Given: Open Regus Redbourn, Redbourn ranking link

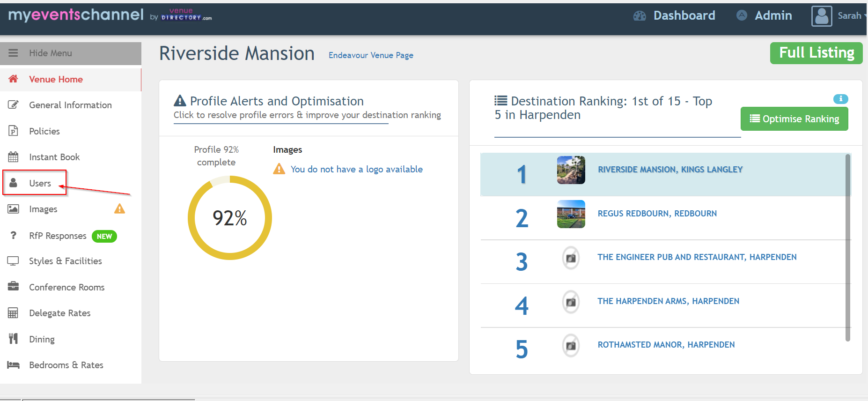Looking at the screenshot, I should 657,214.
